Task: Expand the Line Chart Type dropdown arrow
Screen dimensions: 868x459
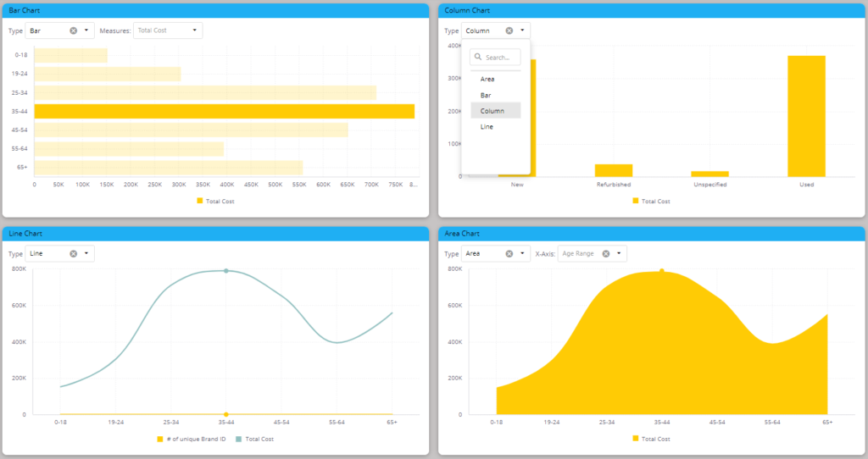Action: [x=86, y=253]
